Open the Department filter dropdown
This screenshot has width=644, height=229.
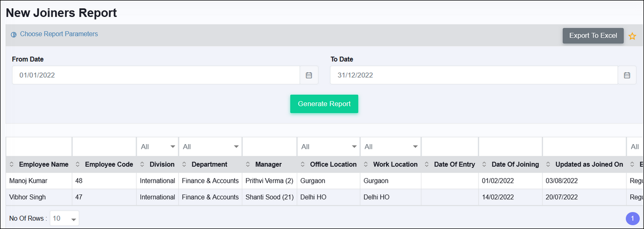pyautogui.click(x=210, y=147)
